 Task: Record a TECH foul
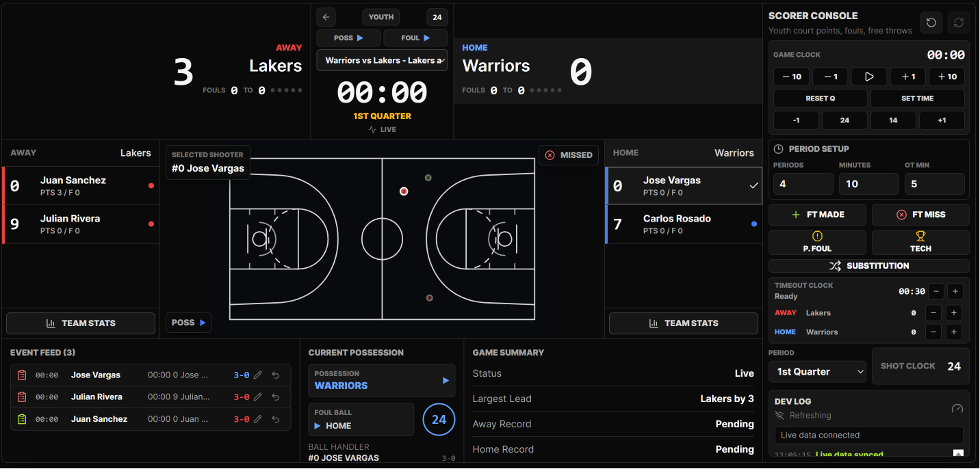pos(920,242)
